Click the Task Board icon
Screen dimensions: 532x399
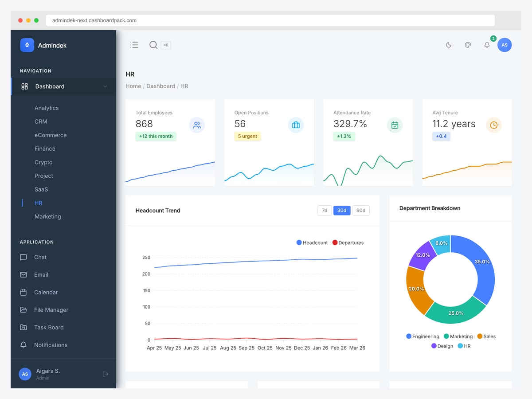click(x=23, y=327)
